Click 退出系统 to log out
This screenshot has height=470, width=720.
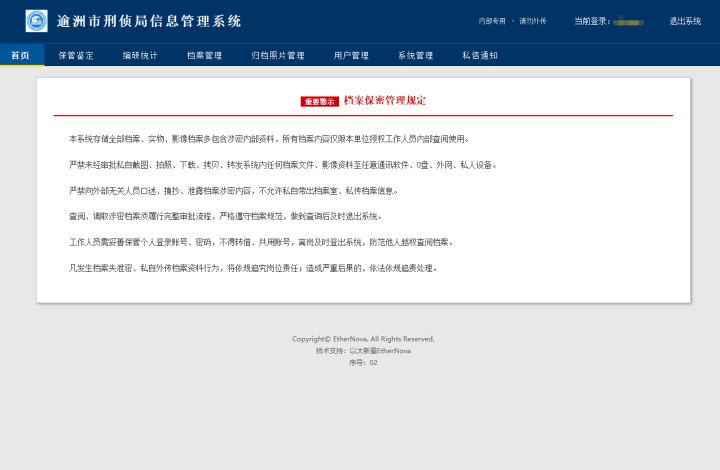click(x=685, y=21)
